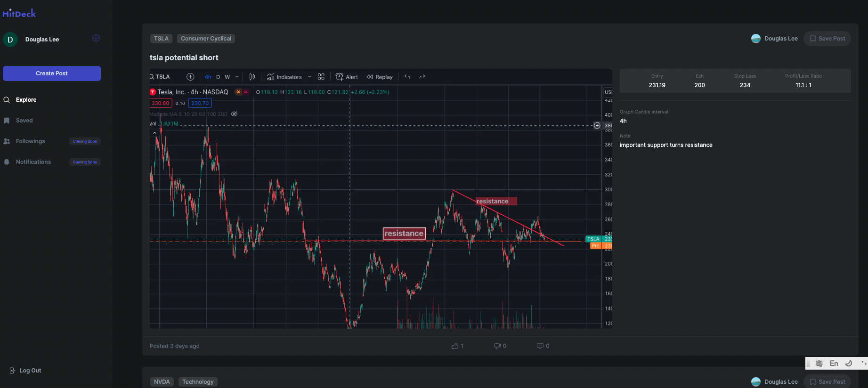Screen dimensions: 868x388
Task: Save the NVDA post
Action: coord(827,382)
